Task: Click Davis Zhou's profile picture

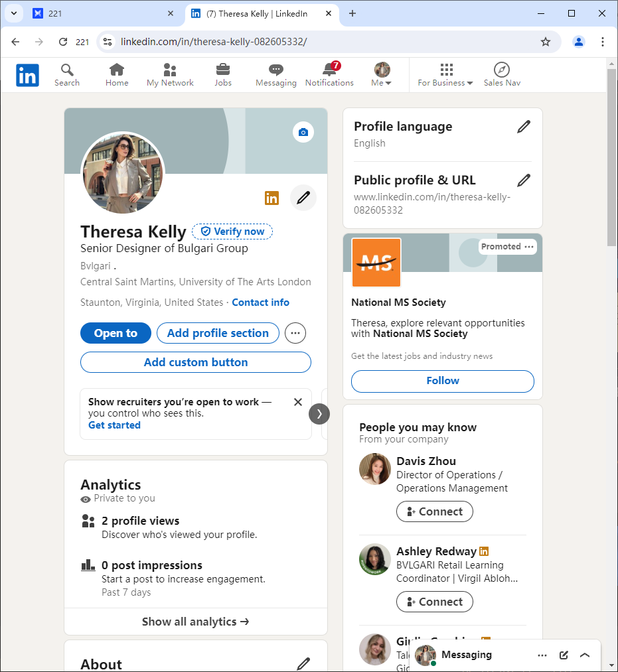Action: [x=375, y=469]
